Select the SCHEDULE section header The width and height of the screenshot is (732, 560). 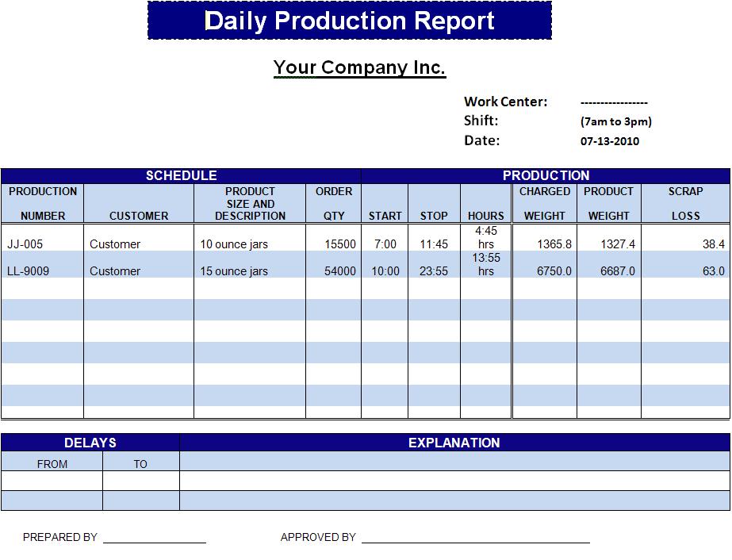click(x=181, y=175)
